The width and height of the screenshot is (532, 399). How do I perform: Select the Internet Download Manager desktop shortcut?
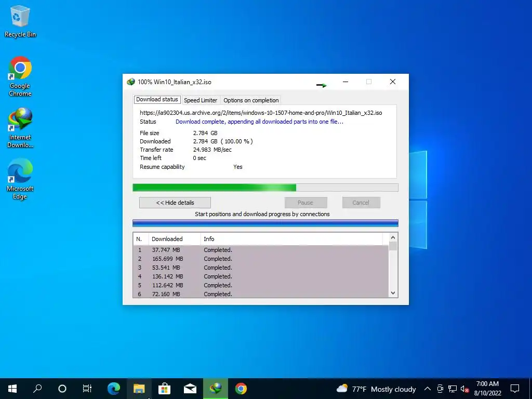pyautogui.click(x=20, y=128)
